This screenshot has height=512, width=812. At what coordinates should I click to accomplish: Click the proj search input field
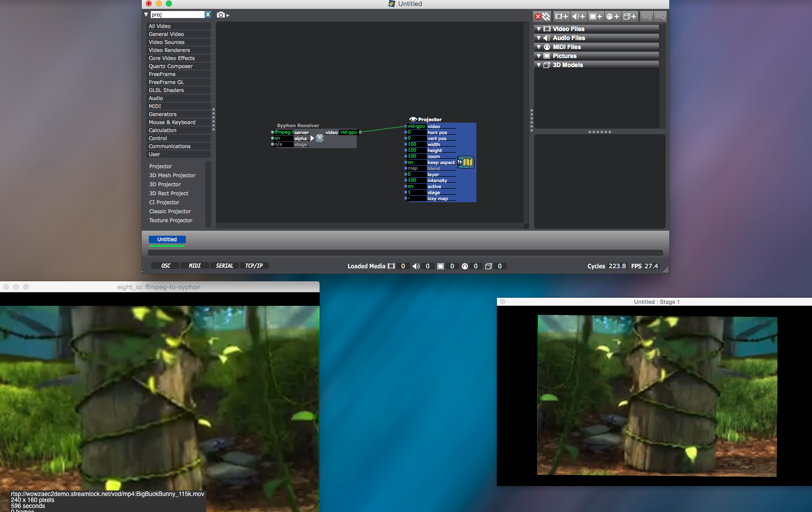(x=177, y=15)
